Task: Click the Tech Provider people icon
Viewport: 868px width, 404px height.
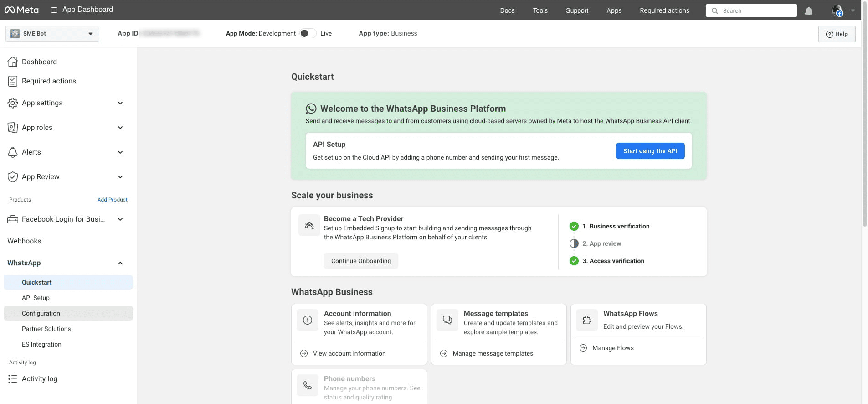Action: point(309,225)
